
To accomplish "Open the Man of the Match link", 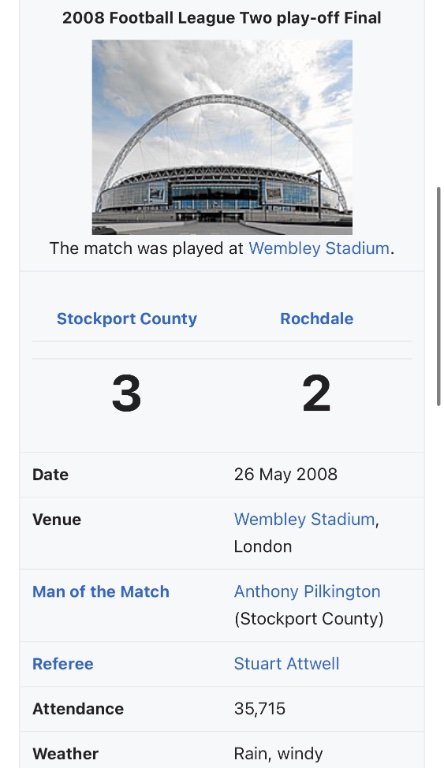I will click(101, 592).
